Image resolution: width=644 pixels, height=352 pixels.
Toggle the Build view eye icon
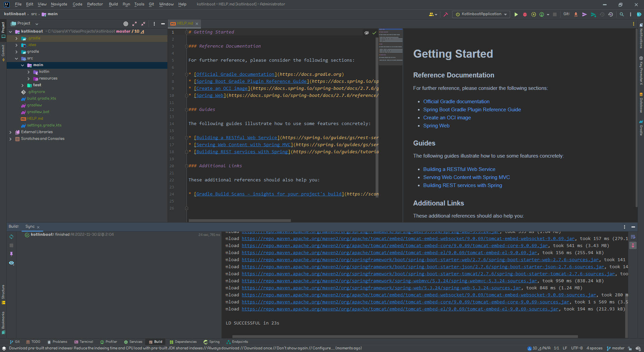[x=11, y=263]
